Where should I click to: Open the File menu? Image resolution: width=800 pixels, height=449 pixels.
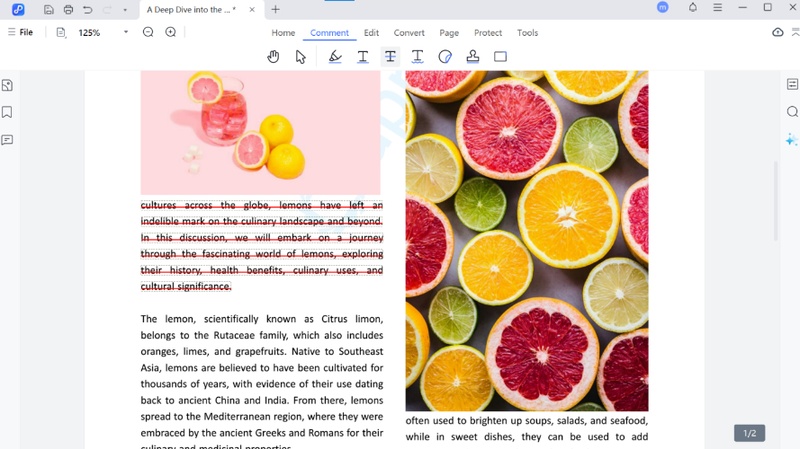20,32
